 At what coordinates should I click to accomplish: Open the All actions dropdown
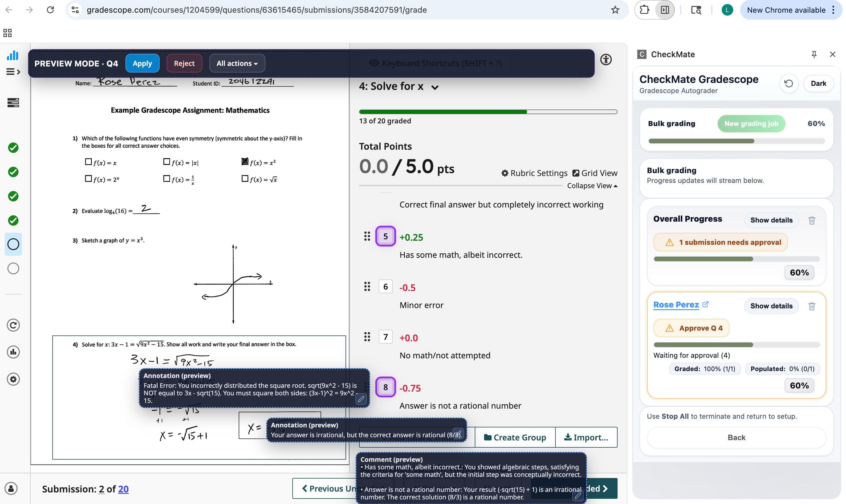coord(237,63)
